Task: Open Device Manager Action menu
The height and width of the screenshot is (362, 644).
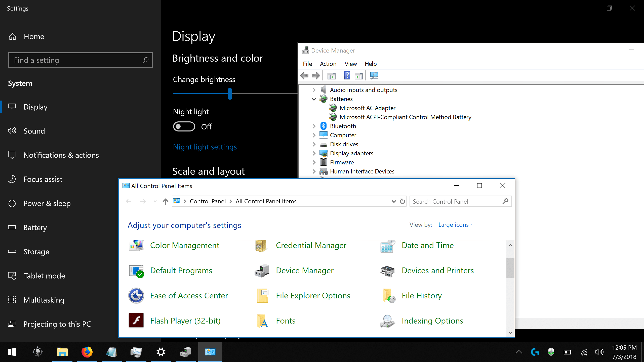Action: [328, 64]
